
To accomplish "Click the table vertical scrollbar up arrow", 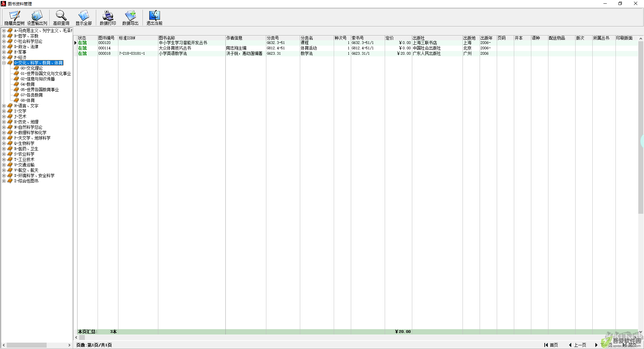I will point(641,38).
